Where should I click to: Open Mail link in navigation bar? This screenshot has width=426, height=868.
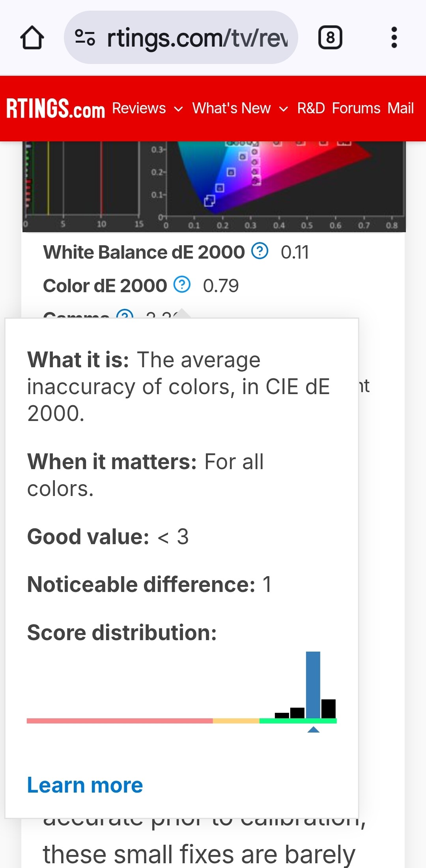click(x=400, y=108)
